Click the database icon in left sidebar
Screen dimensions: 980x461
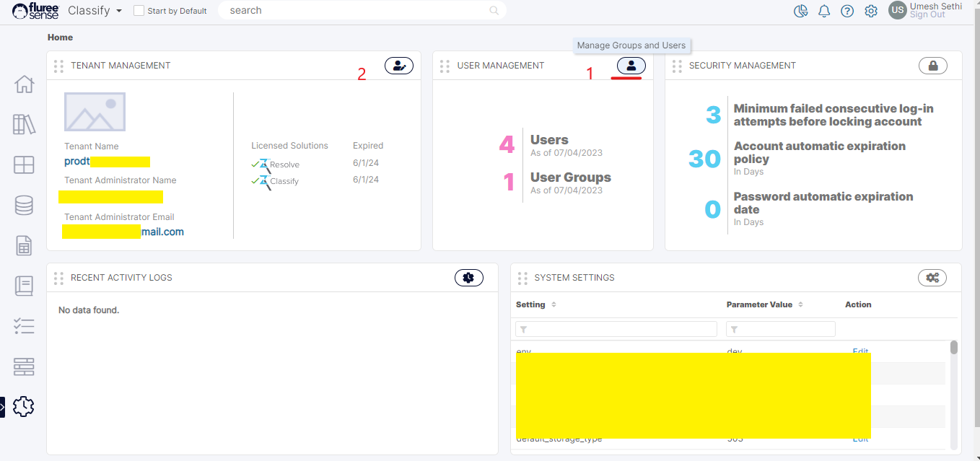click(x=24, y=206)
